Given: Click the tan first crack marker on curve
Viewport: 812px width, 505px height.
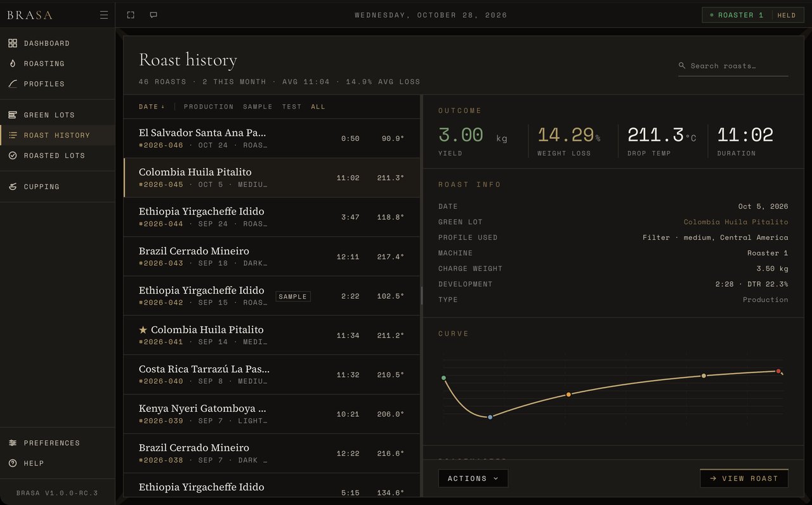Looking at the screenshot, I should 704,376.
